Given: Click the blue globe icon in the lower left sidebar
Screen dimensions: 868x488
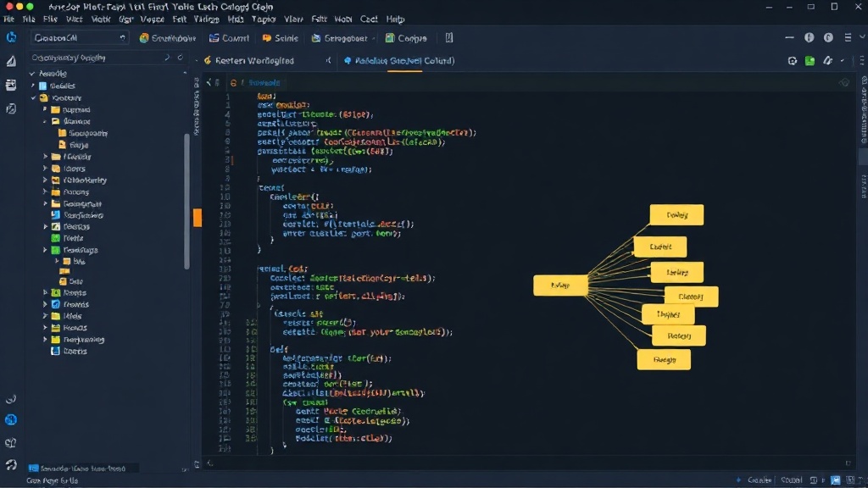Looking at the screenshot, I should click(x=10, y=420).
